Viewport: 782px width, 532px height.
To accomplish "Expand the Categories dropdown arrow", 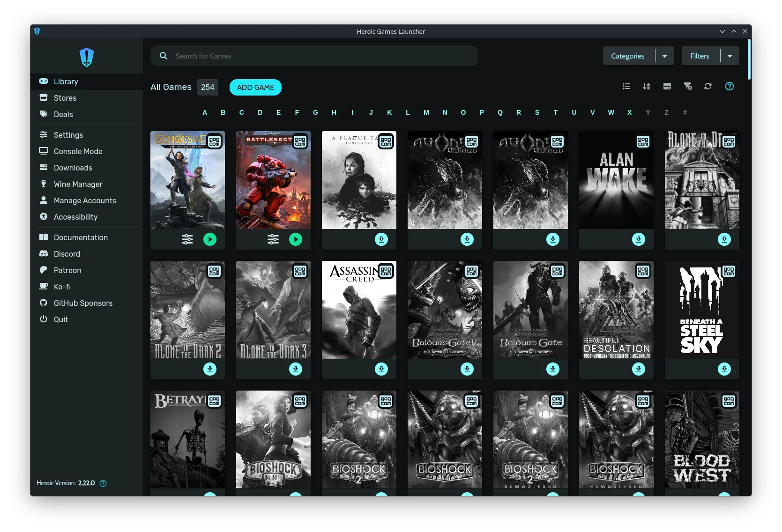I will pos(664,56).
